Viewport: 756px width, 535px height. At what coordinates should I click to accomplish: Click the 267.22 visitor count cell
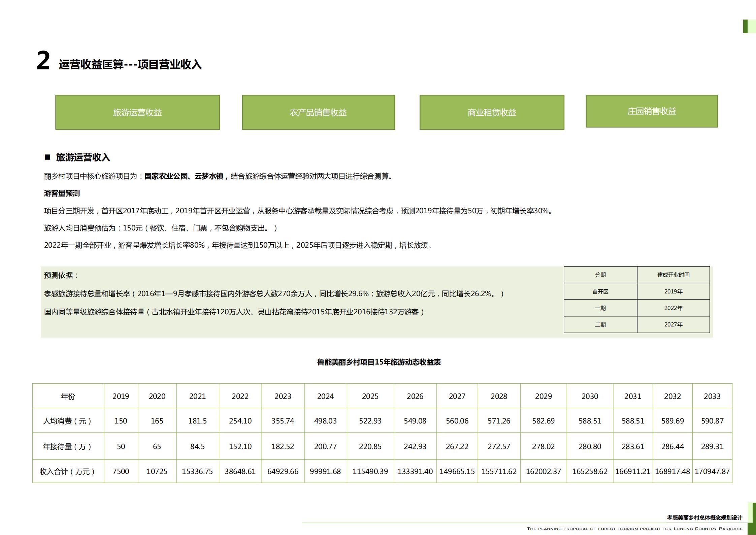(x=457, y=446)
